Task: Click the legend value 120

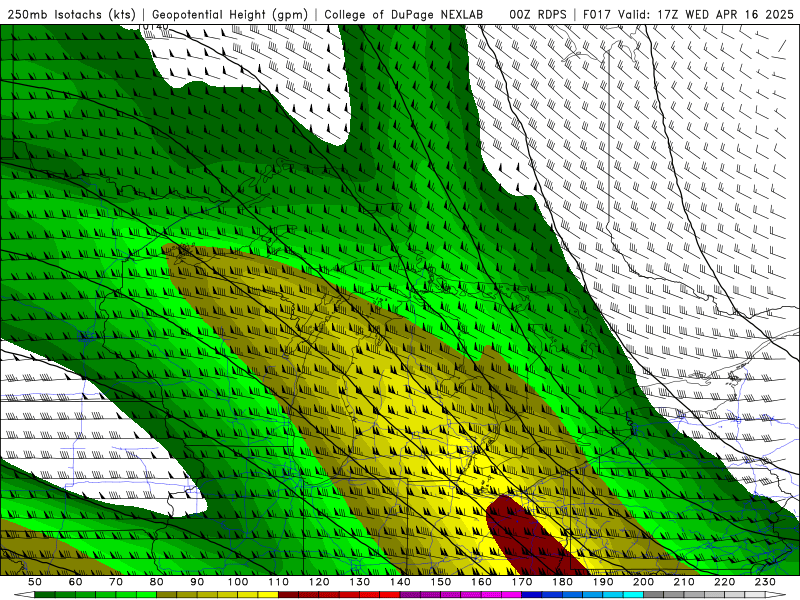Action: (319, 582)
